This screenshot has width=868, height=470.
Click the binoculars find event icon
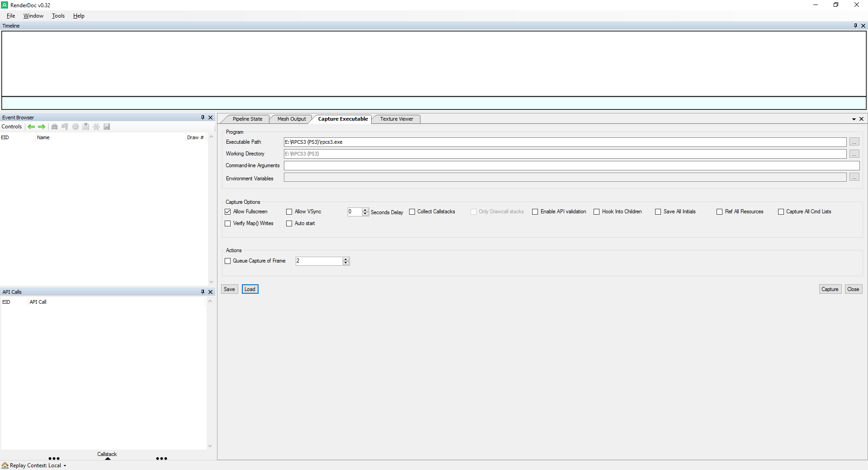[55, 127]
